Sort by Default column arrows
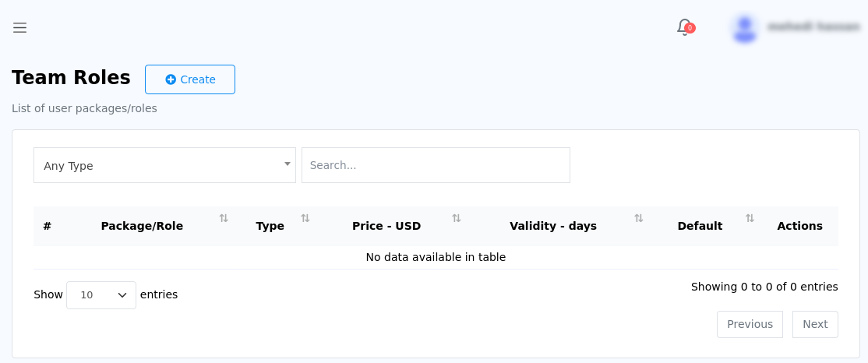The height and width of the screenshot is (363, 868). point(750,218)
